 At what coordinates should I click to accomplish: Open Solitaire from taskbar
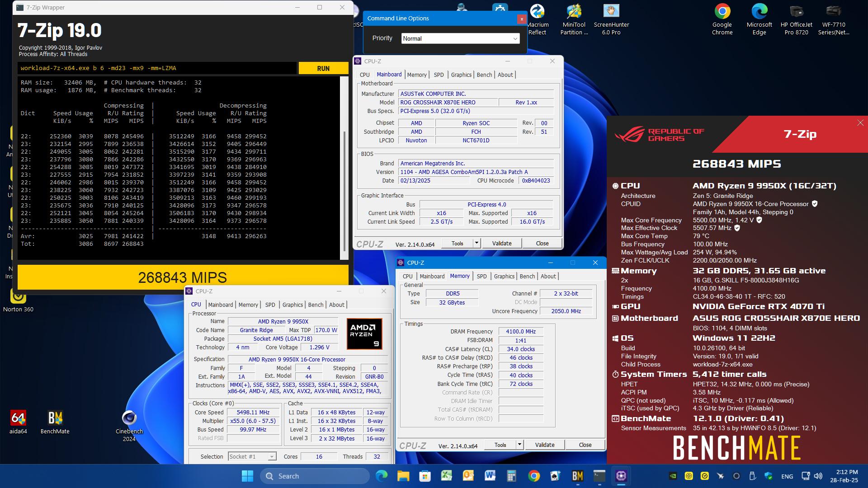556,476
